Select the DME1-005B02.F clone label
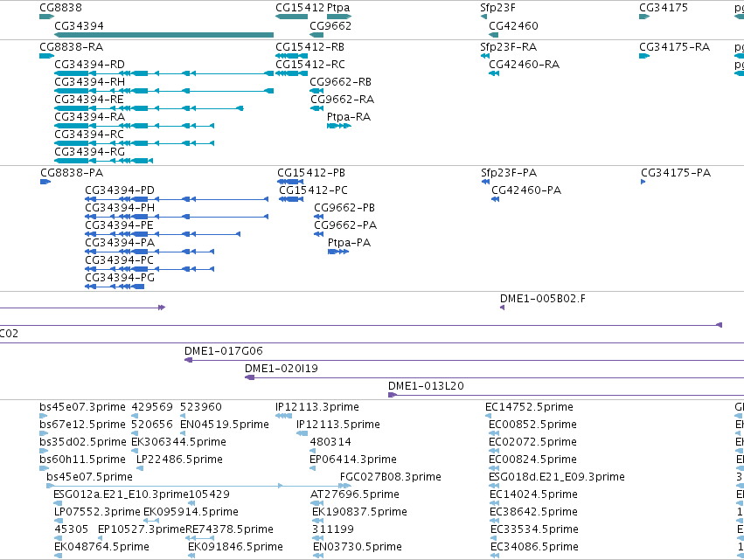 pos(543,299)
